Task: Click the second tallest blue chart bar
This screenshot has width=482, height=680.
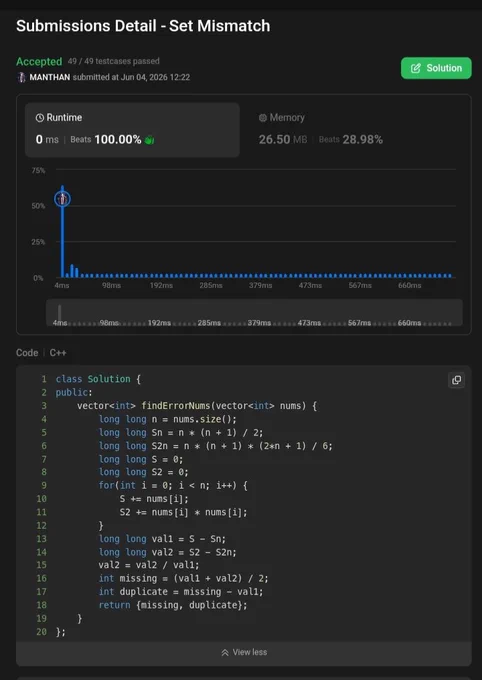Action: coord(72,271)
